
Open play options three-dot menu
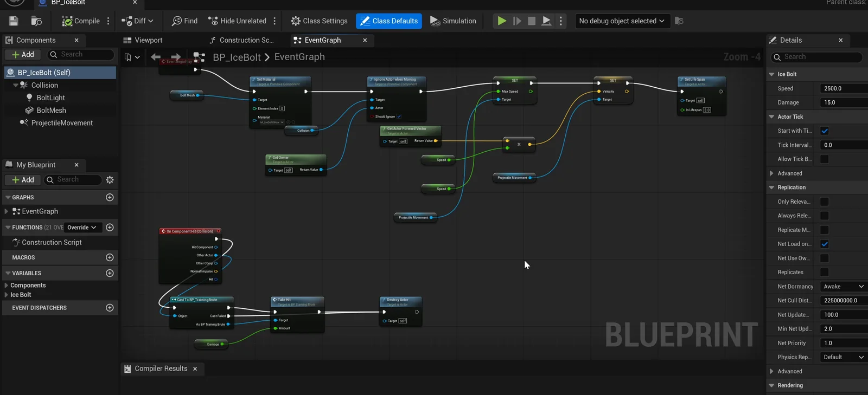pyautogui.click(x=561, y=21)
